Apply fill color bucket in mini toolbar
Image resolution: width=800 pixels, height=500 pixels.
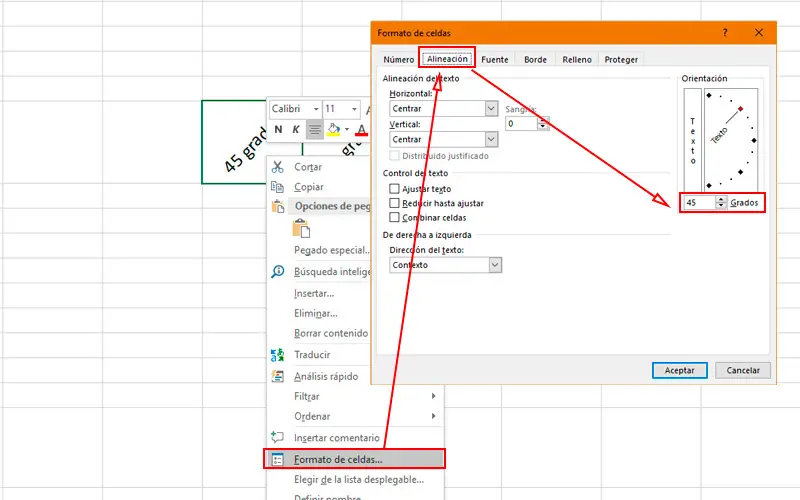pos(334,130)
